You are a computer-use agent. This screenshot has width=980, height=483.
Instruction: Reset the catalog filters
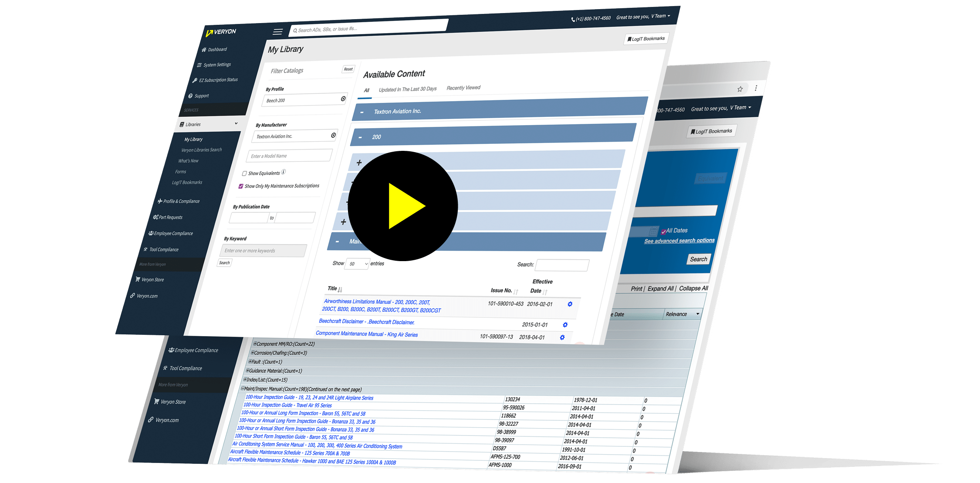coord(348,69)
